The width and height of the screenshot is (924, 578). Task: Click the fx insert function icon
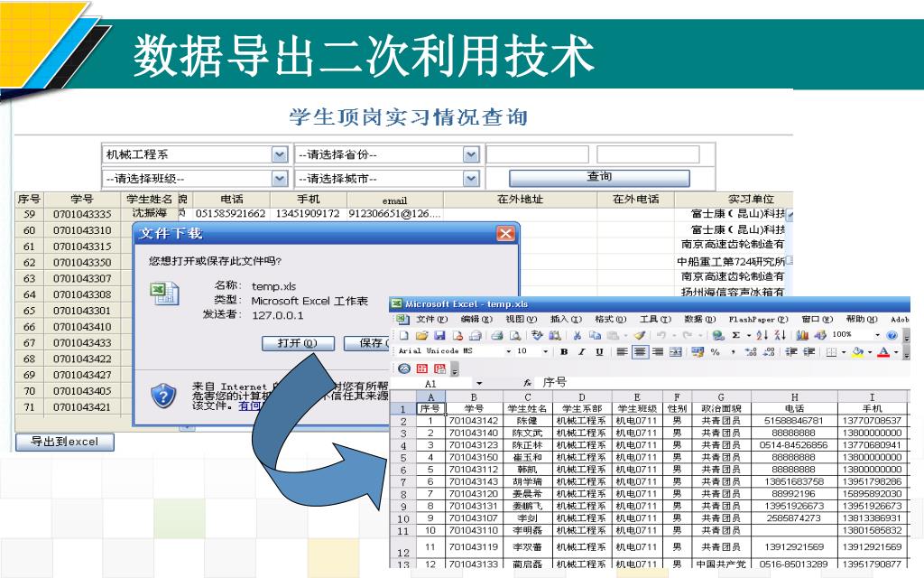(x=527, y=383)
